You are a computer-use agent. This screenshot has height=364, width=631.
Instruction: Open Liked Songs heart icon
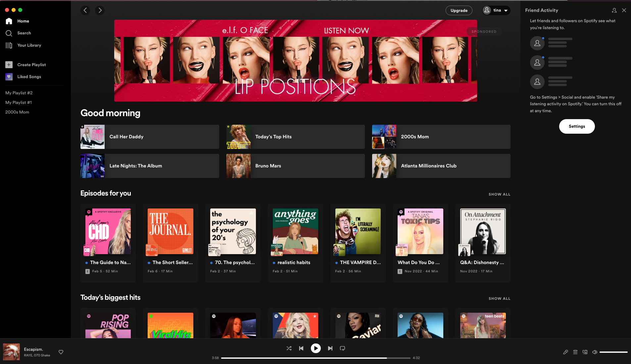(x=9, y=77)
